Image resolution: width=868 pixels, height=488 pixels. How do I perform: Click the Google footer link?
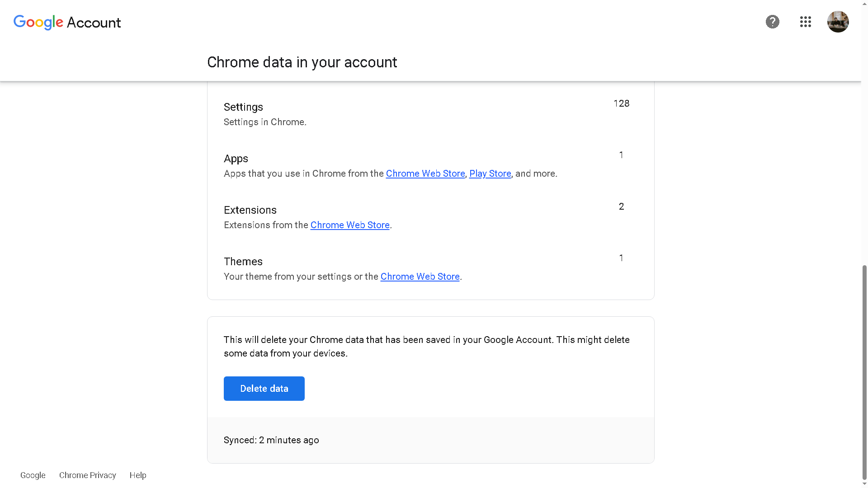pos(33,475)
